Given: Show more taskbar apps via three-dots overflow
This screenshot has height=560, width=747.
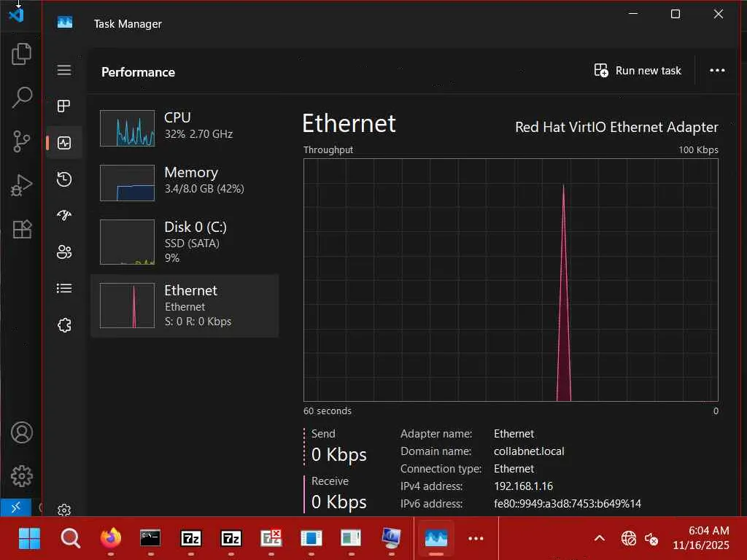Looking at the screenshot, I should click(476, 539).
